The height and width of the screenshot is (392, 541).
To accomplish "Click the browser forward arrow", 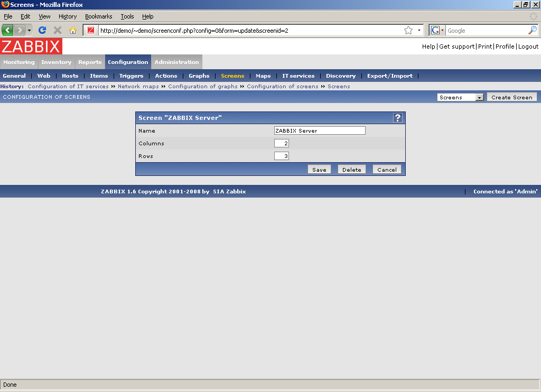I will [x=20, y=30].
